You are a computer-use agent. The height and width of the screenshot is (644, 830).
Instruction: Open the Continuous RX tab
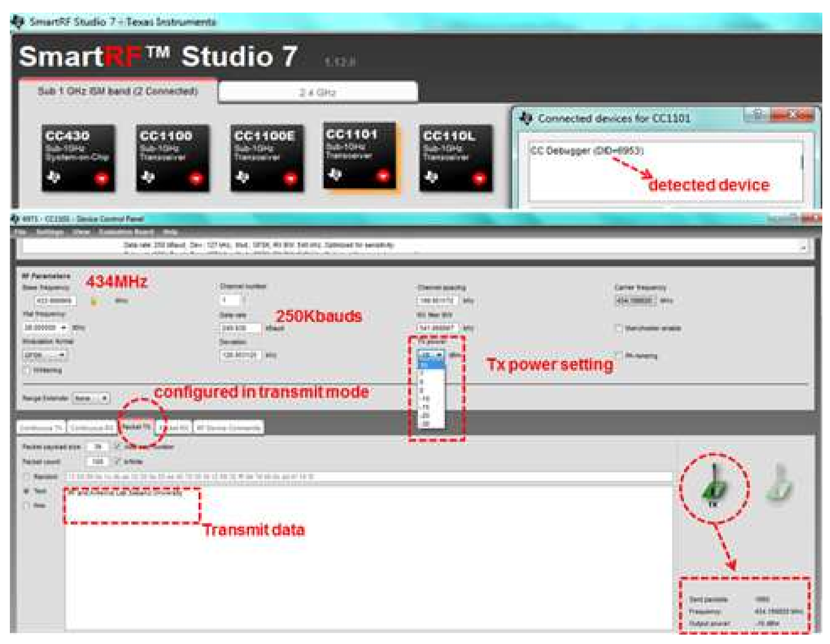(x=92, y=427)
